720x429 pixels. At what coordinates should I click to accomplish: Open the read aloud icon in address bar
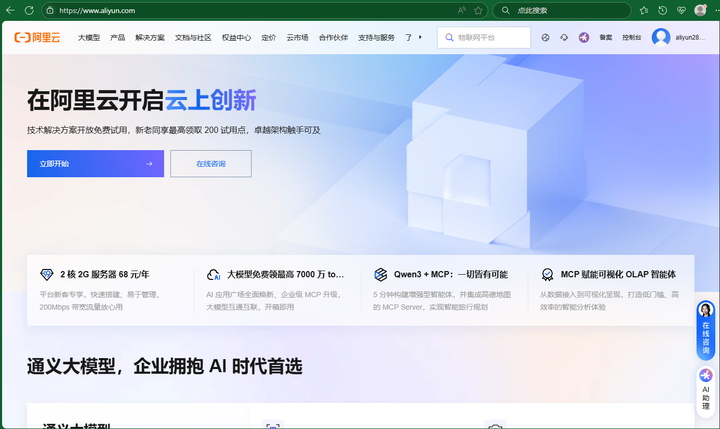tap(461, 10)
